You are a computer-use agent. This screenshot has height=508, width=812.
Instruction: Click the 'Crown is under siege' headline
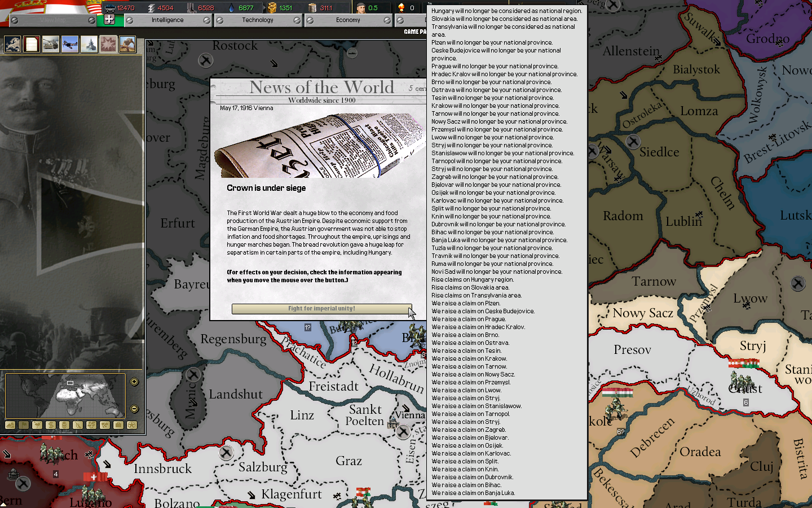click(x=266, y=188)
